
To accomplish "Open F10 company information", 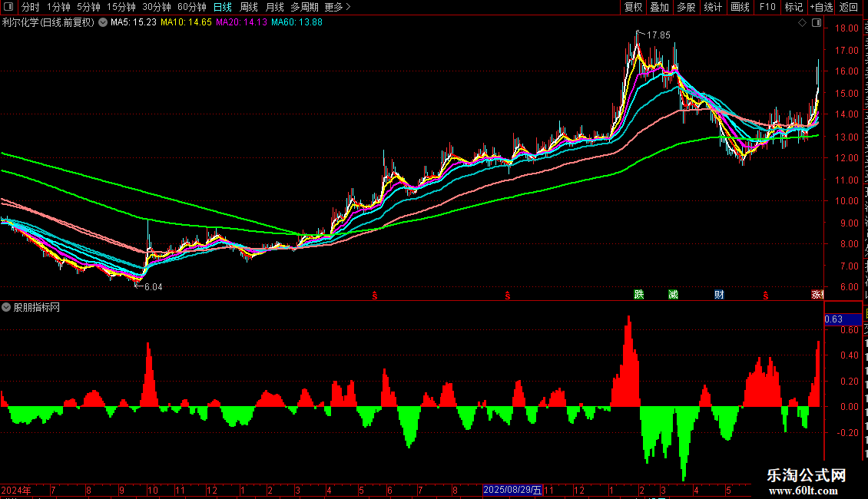I will pos(767,7).
